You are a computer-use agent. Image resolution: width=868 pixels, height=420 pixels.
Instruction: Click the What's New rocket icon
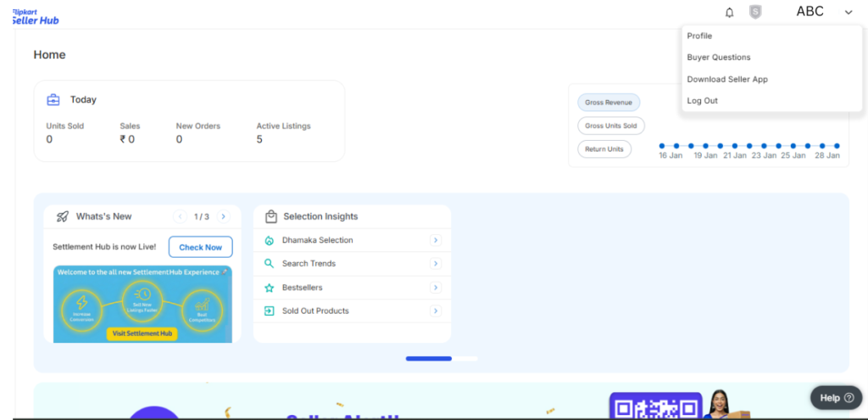63,216
